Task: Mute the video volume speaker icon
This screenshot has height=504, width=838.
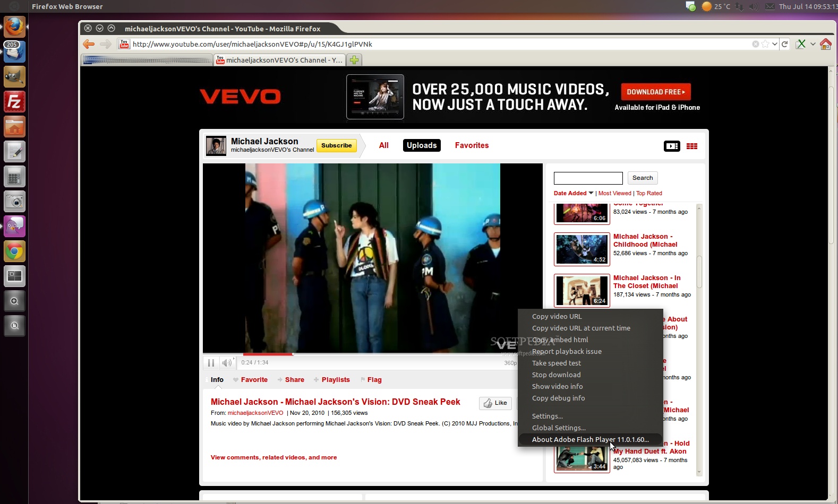Action: point(227,363)
